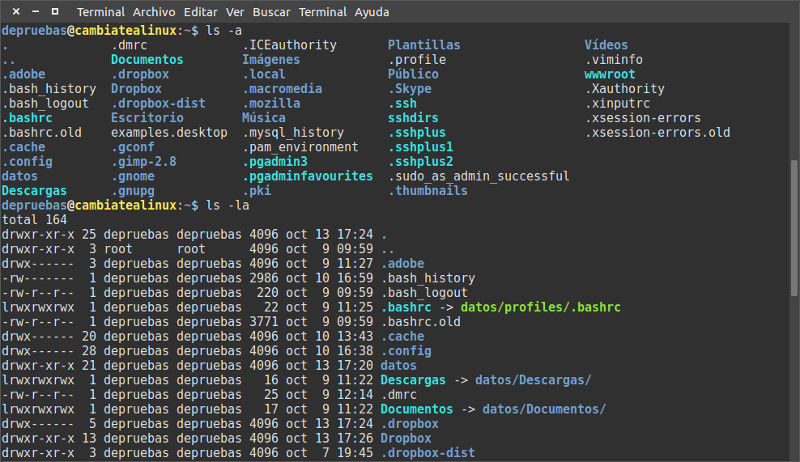Click the 'Imágenes' folder name

pyautogui.click(x=271, y=60)
